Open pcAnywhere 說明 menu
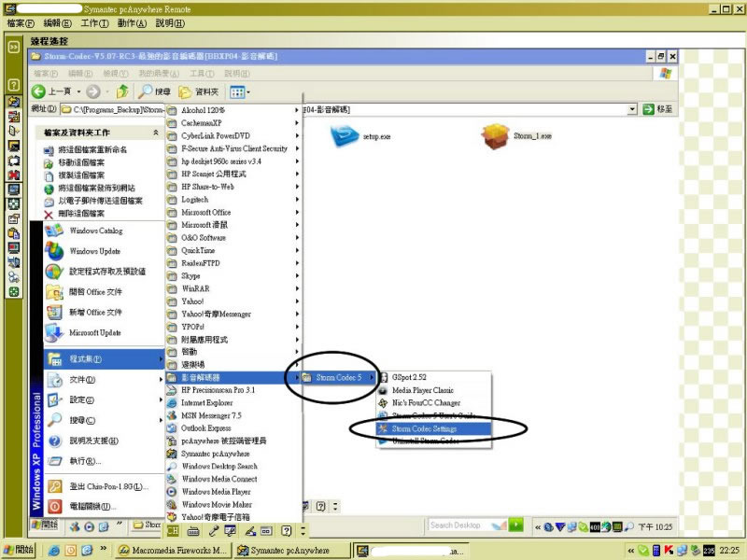The width and height of the screenshot is (747, 560). tap(170, 22)
